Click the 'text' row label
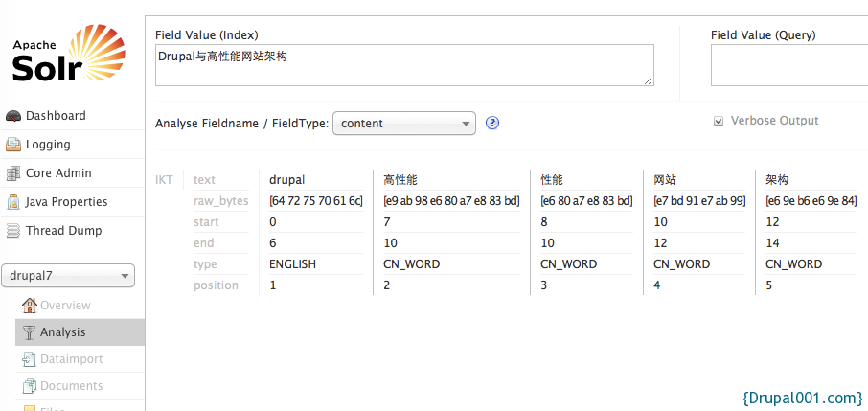868x411 pixels. [204, 180]
